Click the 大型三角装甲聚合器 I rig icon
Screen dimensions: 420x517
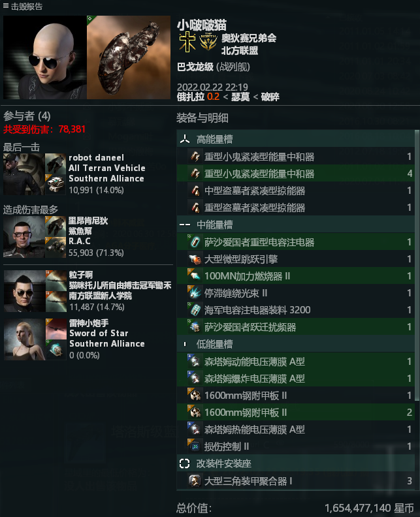195,481
